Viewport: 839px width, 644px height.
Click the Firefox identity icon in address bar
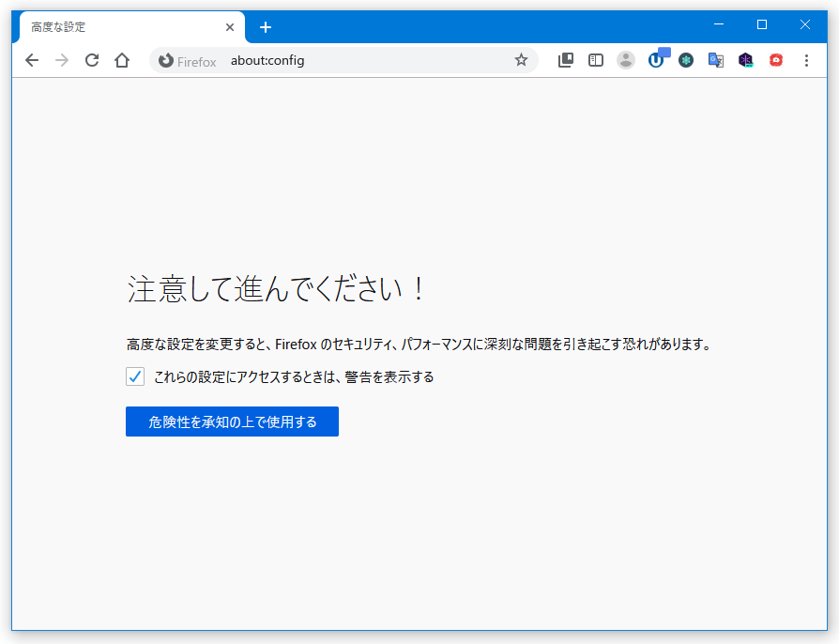coord(166,60)
